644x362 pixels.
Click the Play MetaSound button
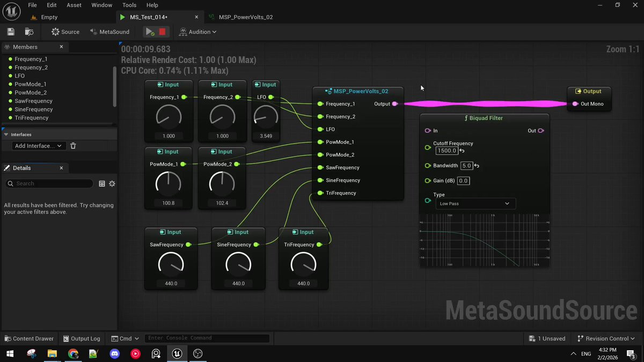150,32
